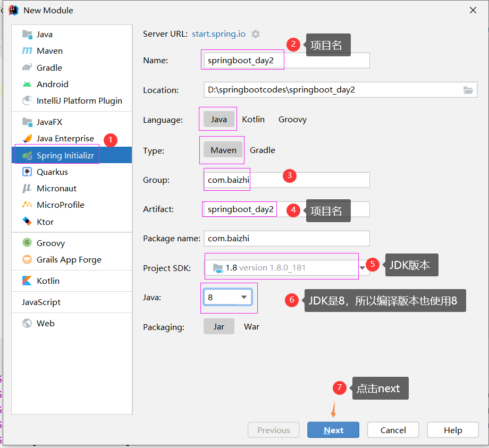Select Web in the module list
Image resolution: width=489 pixels, height=448 pixels.
72,323
